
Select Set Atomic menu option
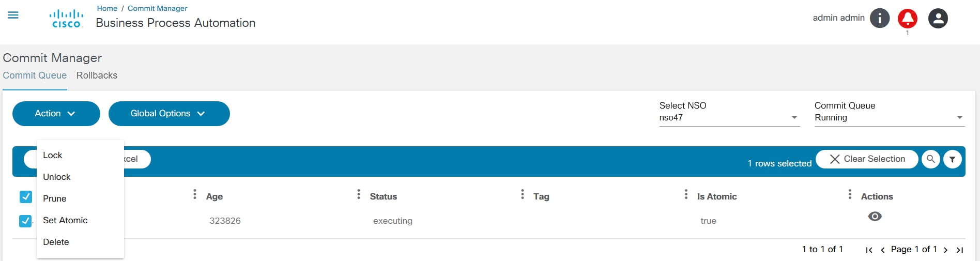(65, 220)
